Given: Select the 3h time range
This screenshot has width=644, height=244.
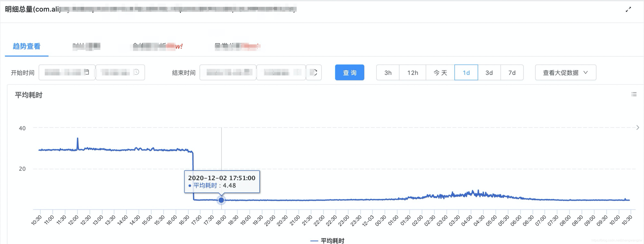Looking at the screenshot, I should (x=388, y=73).
